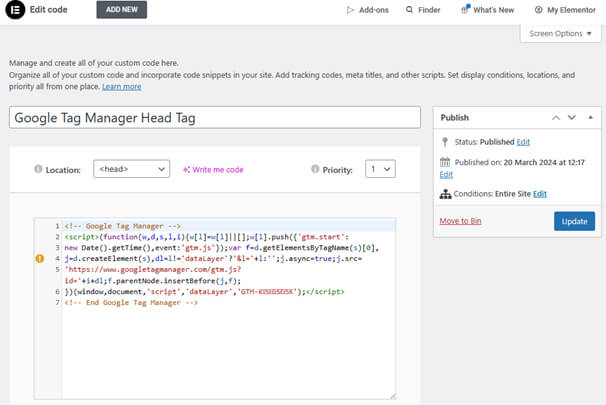Viewport: 606px width, 405px height.
Task: Click code line 7 End Google Tag Manager comment
Action: [131, 303]
